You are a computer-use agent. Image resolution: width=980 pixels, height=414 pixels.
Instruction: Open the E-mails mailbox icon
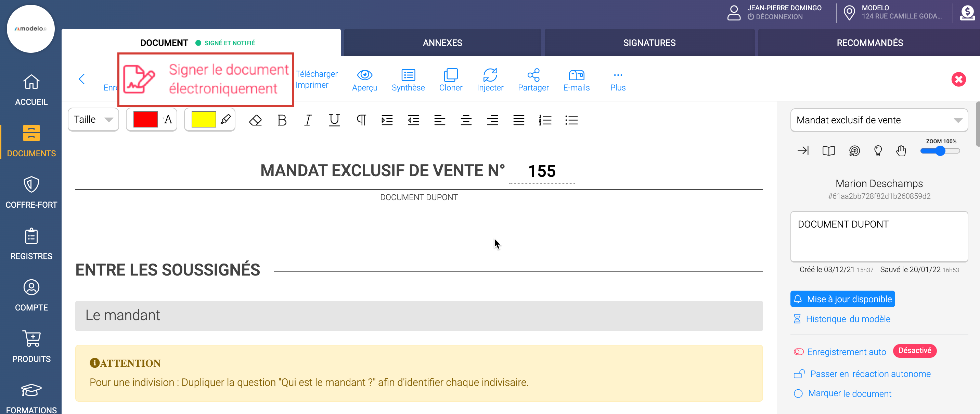pyautogui.click(x=576, y=75)
